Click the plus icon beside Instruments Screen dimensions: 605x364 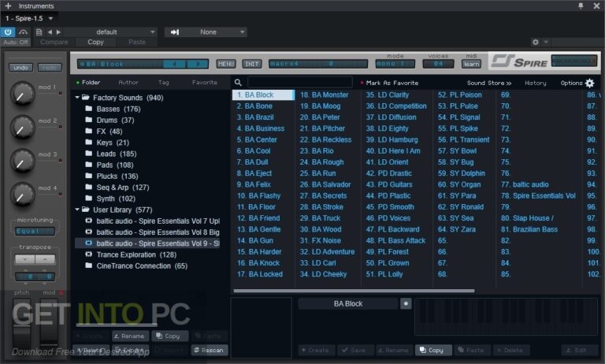(x=8, y=6)
